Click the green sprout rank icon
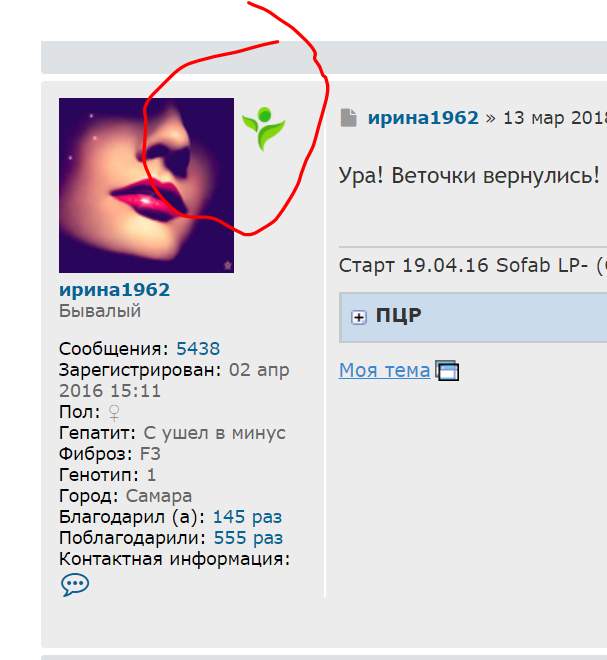This screenshot has width=607, height=660. pos(264,129)
